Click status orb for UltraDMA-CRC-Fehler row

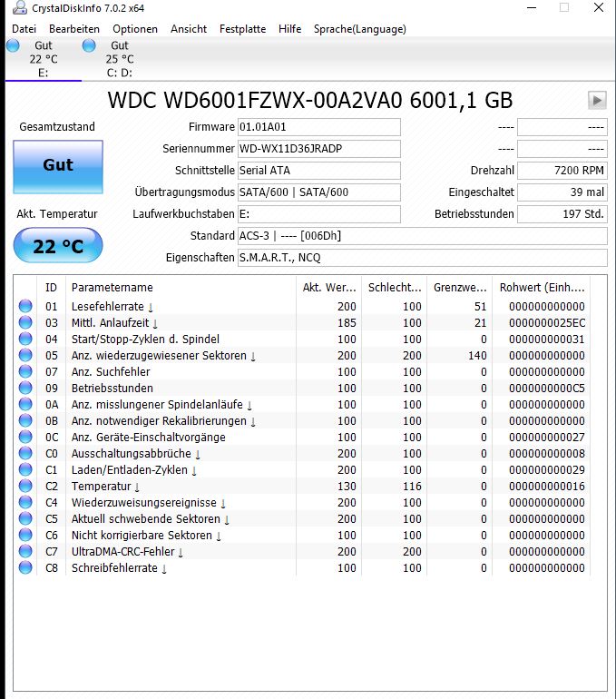(25, 551)
